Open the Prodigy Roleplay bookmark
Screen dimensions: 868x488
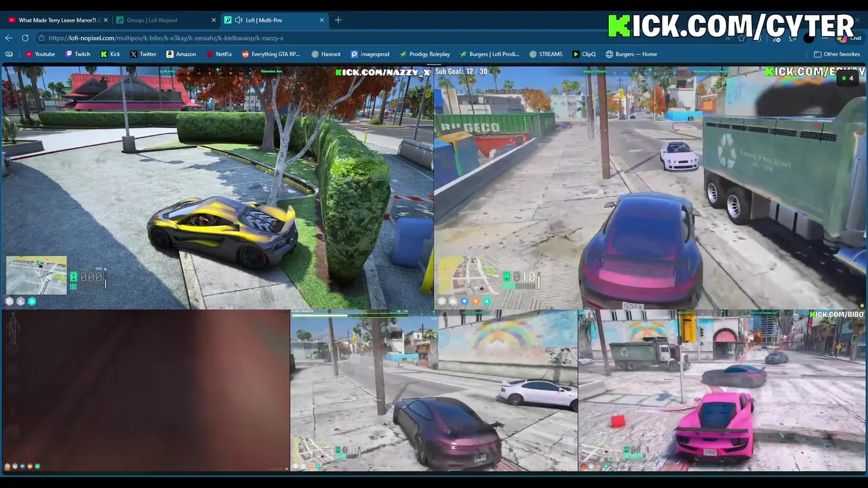pyautogui.click(x=425, y=54)
